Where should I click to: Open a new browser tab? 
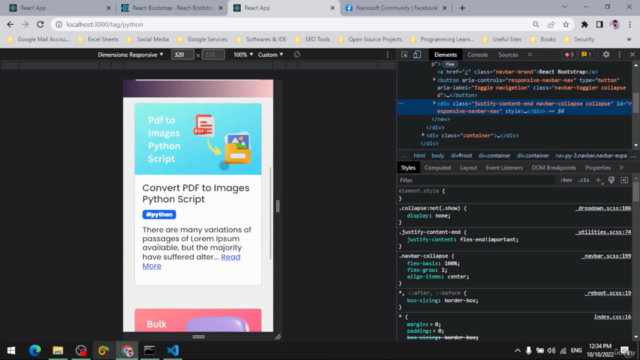[462, 8]
